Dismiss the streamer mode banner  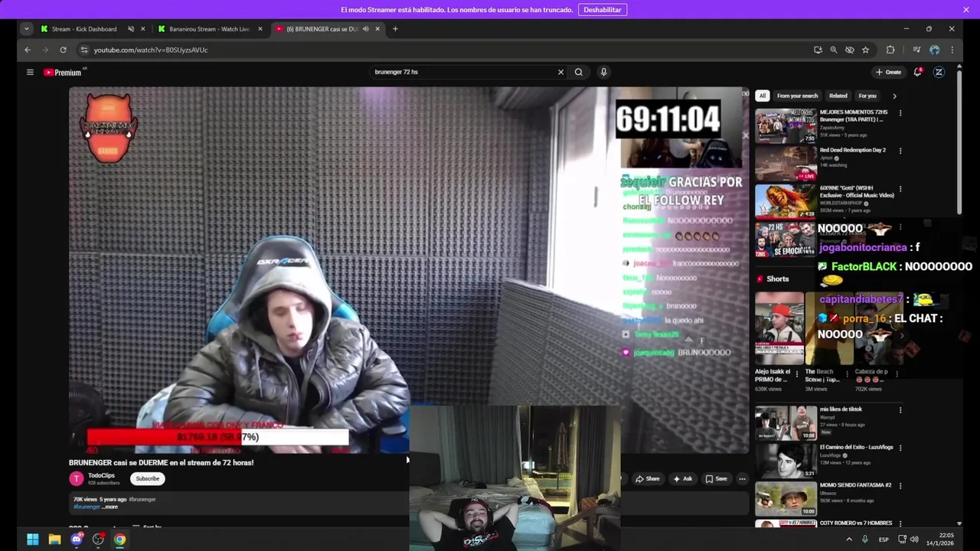click(x=966, y=10)
